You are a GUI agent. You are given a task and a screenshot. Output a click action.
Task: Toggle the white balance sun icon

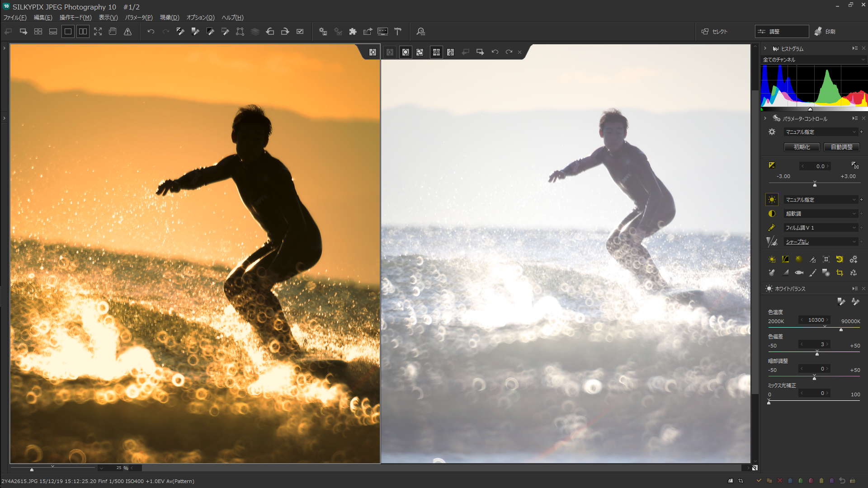coord(772,200)
